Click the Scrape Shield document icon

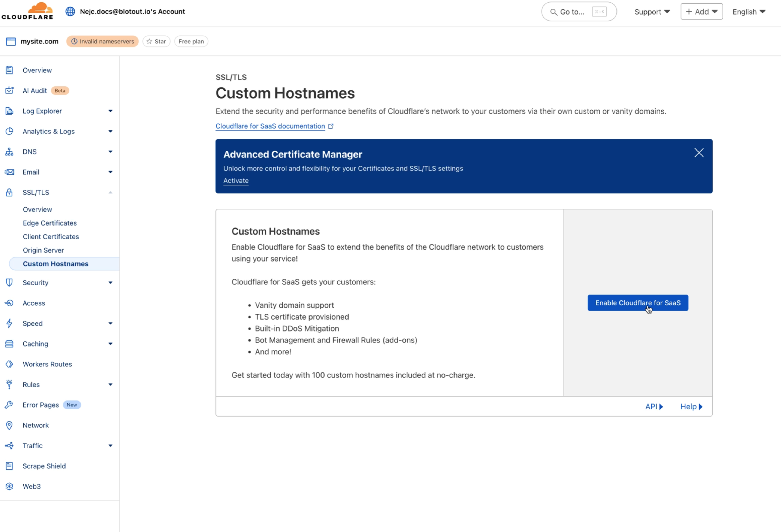(9, 466)
